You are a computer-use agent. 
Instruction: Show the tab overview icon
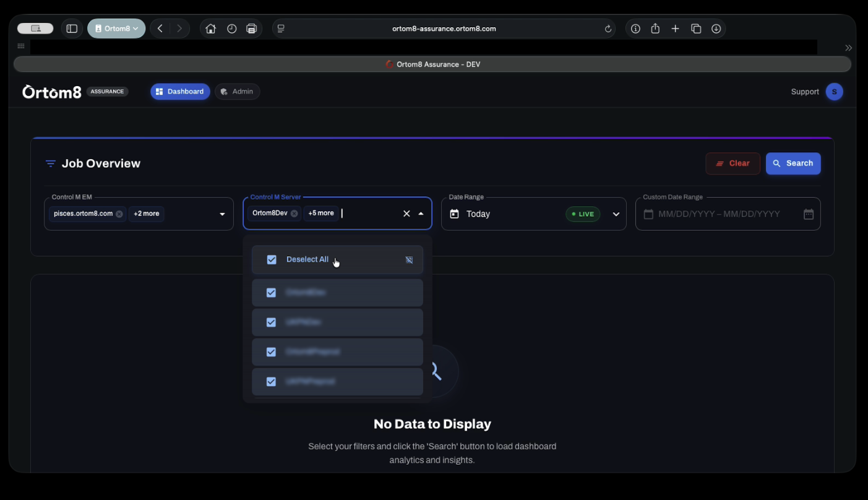(x=696, y=28)
